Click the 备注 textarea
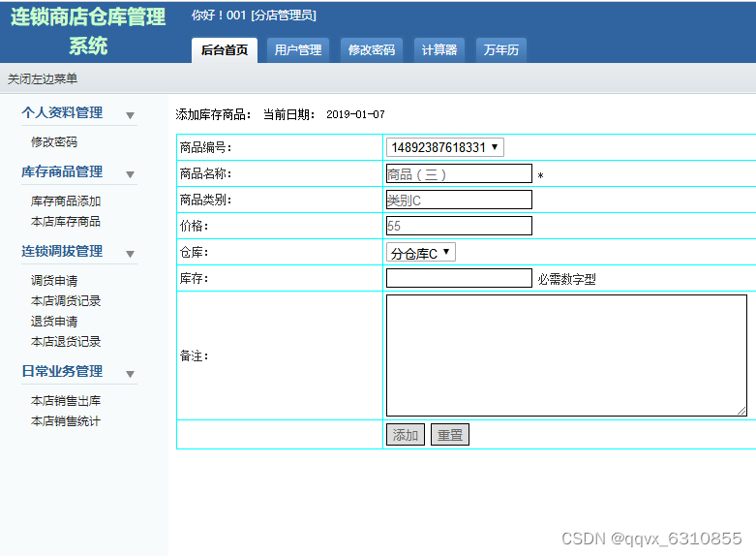The image size is (756, 556). (x=566, y=355)
